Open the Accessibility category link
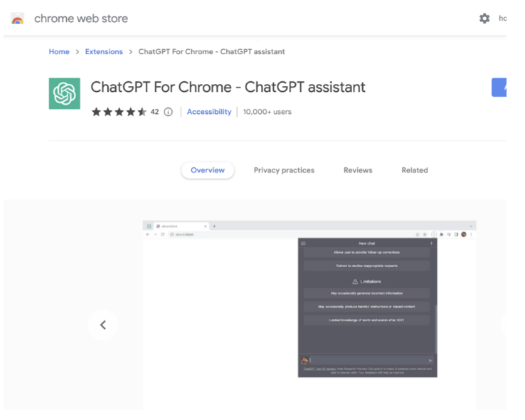The image size is (525, 420). [x=209, y=112]
